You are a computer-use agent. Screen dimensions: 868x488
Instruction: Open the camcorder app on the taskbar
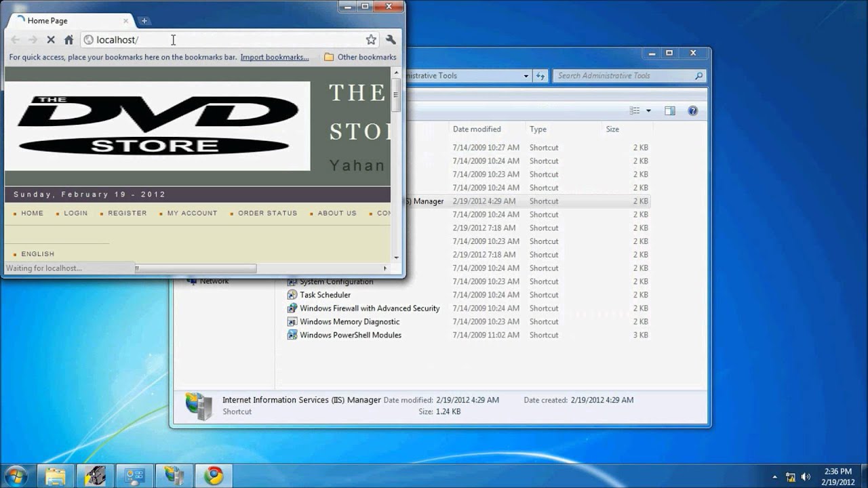95,476
